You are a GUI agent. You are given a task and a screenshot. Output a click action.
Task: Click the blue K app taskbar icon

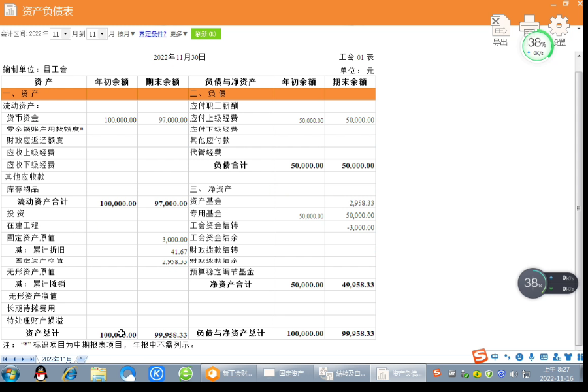157,374
